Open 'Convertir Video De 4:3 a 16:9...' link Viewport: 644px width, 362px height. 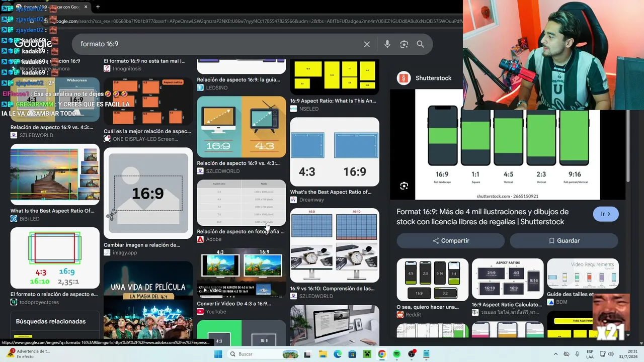[234, 304]
